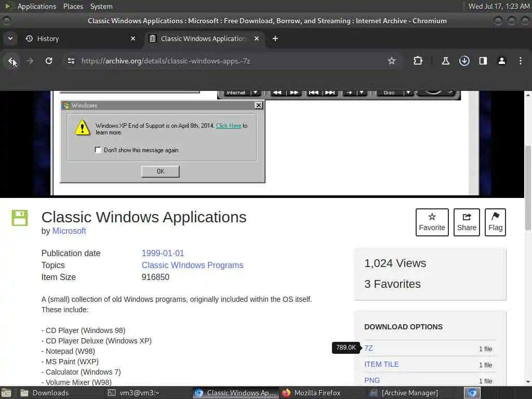The width and height of the screenshot is (532, 399).
Task: Reload the archive.org page
Action: coord(49,61)
